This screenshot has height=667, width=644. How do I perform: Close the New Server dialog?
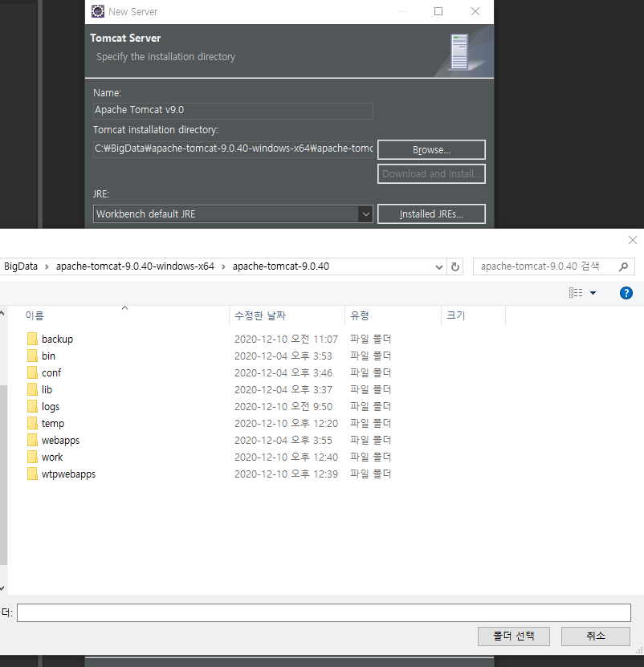tap(475, 11)
